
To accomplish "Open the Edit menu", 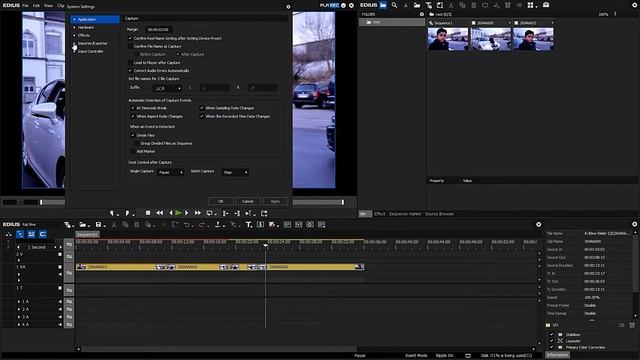I will tap(36, 6).
